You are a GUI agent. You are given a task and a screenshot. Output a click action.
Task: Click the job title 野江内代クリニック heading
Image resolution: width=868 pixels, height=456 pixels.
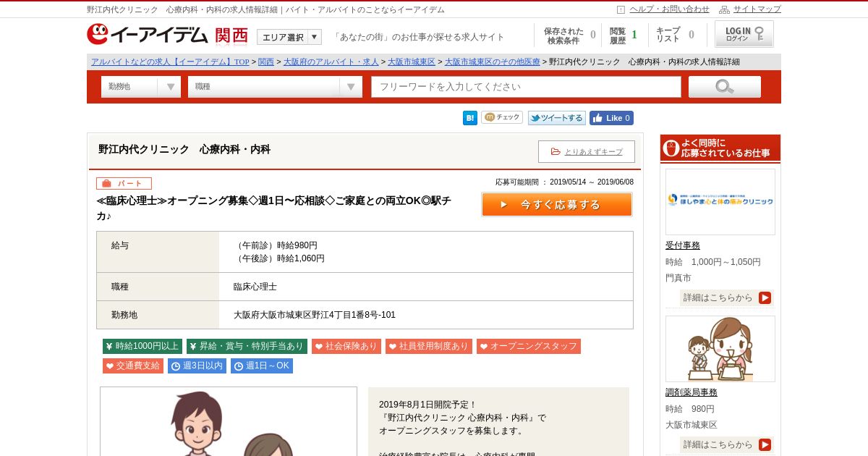pyautogui.click(x=184, y=149)
